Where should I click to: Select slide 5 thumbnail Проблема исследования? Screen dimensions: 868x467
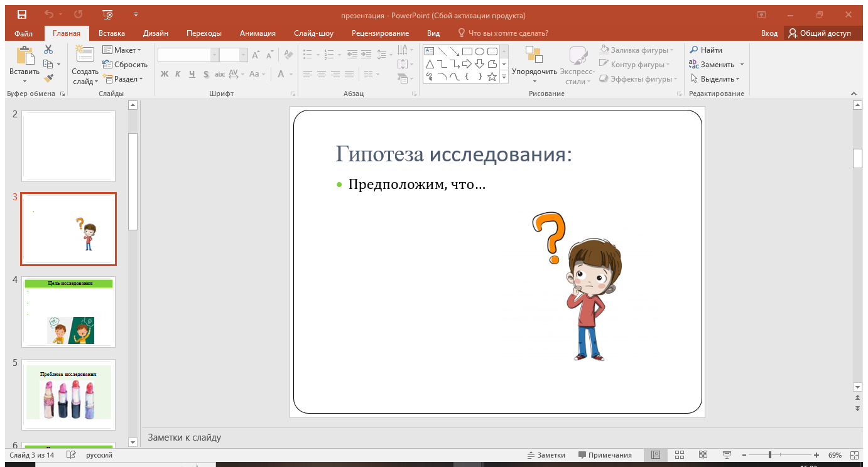(68, 394)
